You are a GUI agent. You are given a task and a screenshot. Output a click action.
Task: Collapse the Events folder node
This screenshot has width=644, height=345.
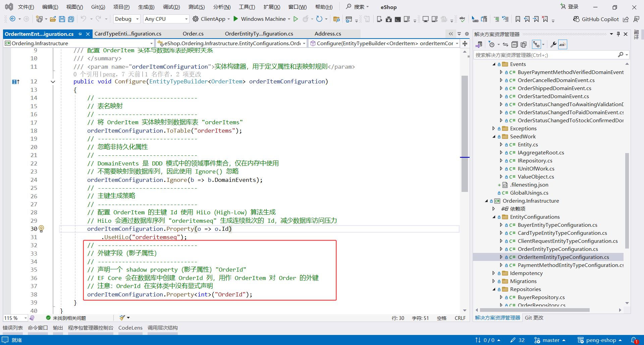(494, 64)
